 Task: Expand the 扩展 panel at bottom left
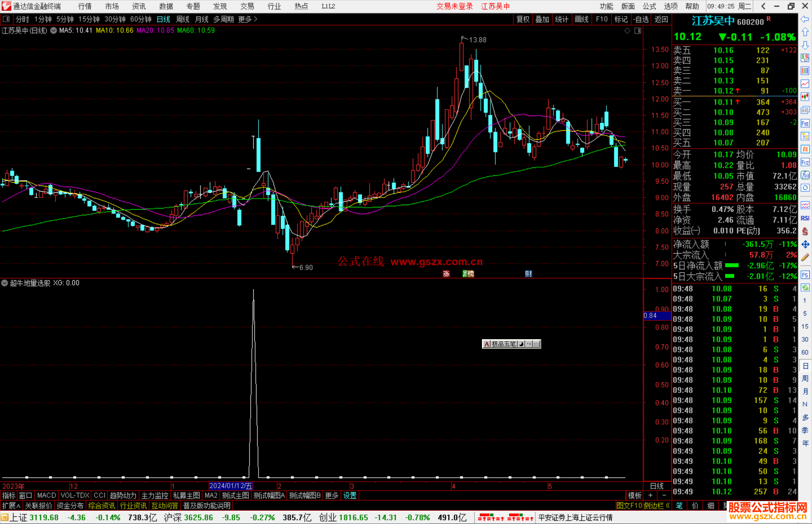11,506
